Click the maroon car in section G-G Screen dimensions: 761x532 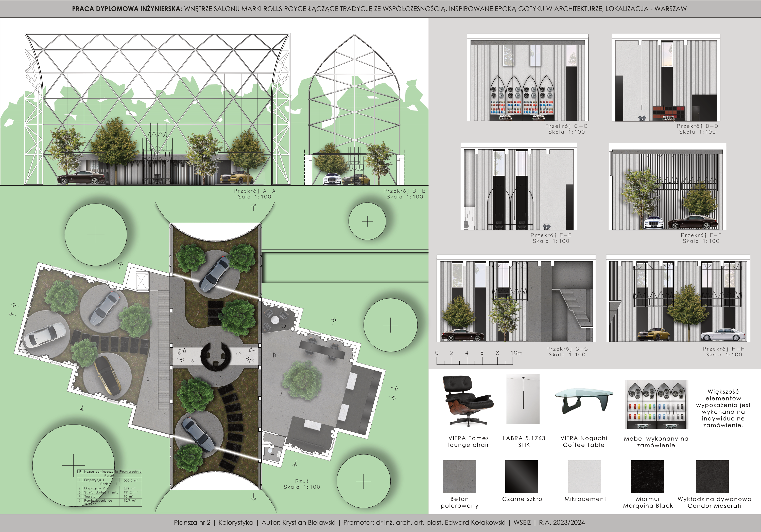462,335
